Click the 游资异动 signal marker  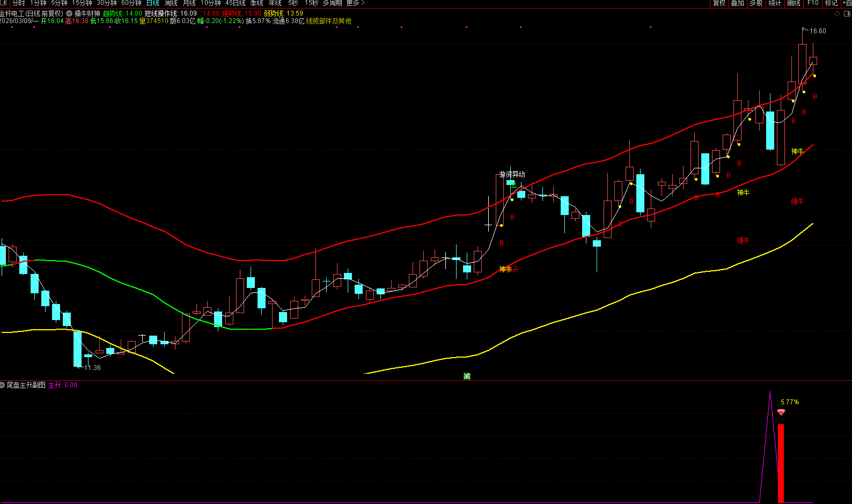(512, 175)
